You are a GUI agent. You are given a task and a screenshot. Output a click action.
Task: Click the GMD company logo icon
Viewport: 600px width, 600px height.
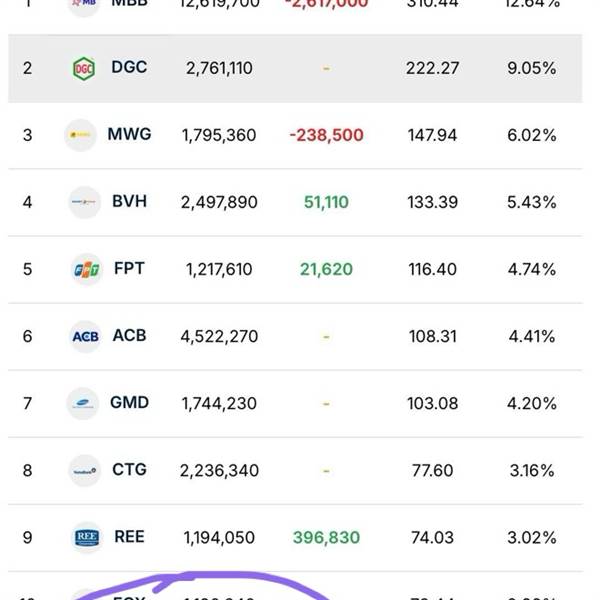84,404
